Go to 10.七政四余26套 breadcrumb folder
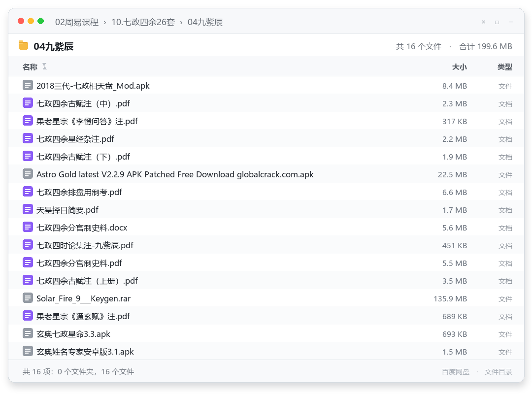 [143, 22]
